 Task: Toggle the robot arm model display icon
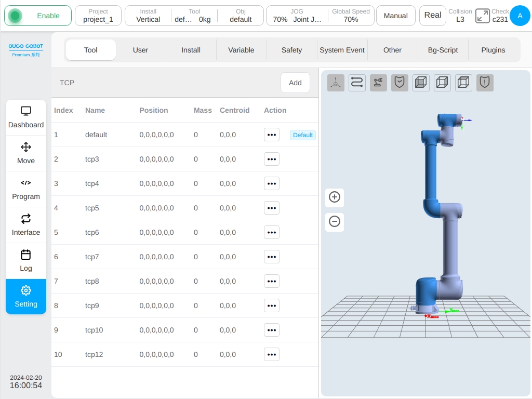(378, 83)
